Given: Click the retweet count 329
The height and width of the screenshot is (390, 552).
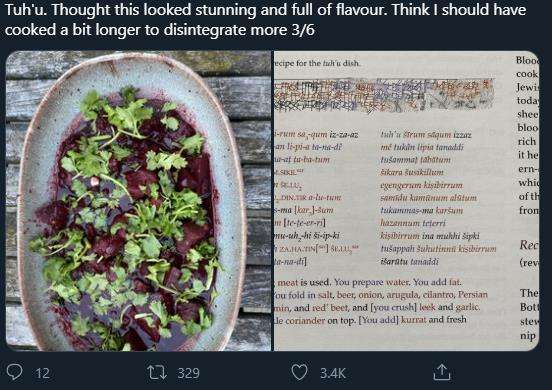Looking at the screenshot, I should 188,373.
